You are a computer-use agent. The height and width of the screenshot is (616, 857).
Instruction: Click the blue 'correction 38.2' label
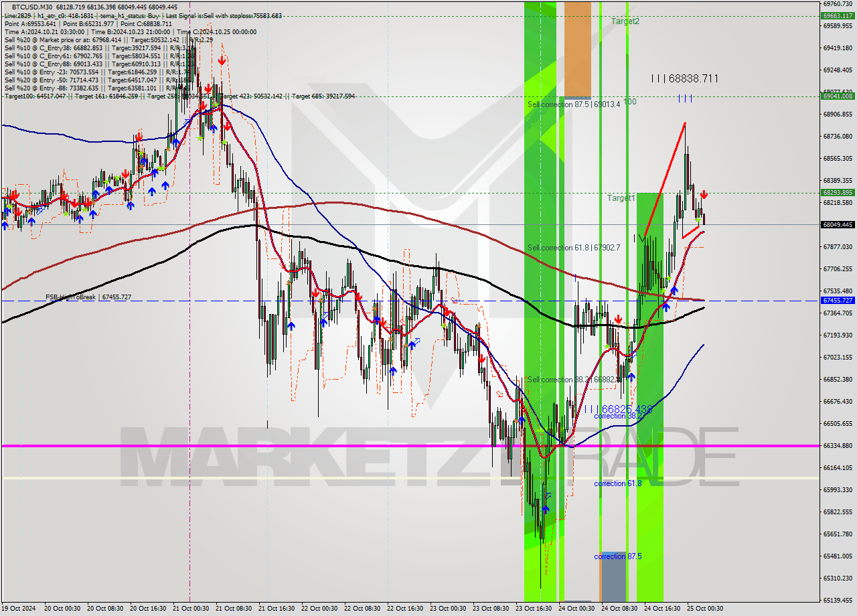(618, 416)
